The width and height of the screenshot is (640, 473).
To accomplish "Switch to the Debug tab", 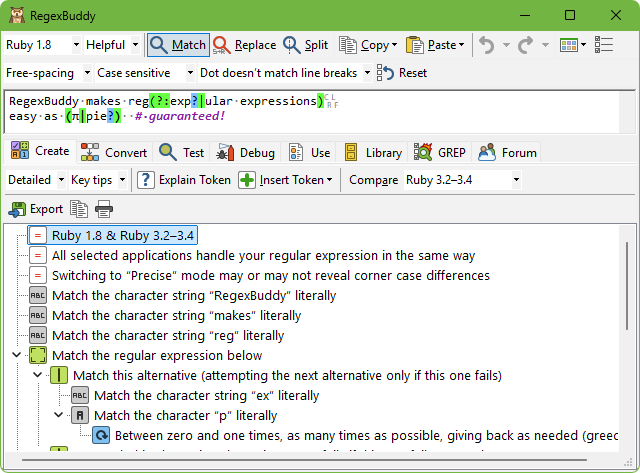I will coord(245,153).
